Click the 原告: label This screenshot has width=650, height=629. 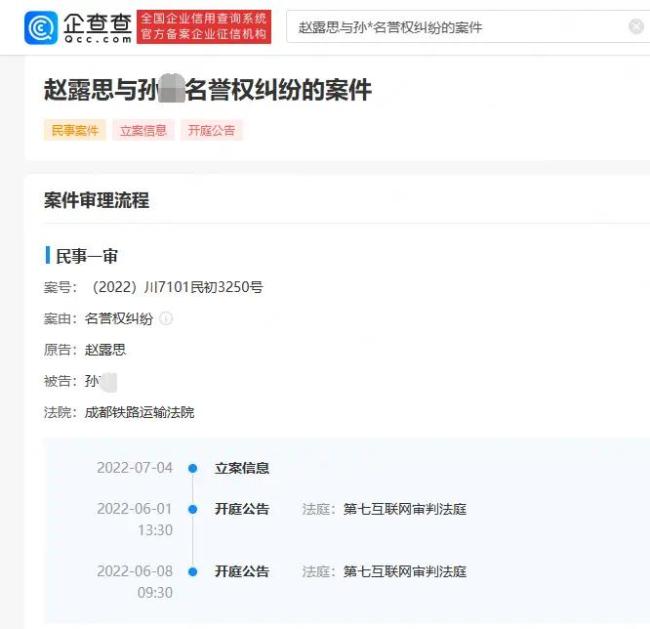pyautogui.click(x=61, y=350)
